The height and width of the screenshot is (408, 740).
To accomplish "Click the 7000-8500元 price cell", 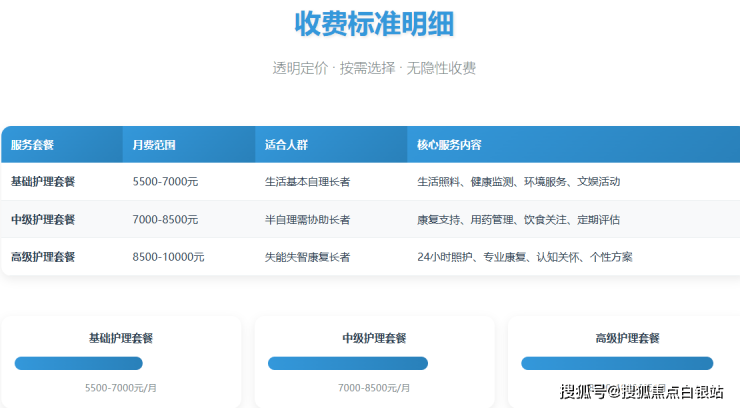I will coord(165,219).
